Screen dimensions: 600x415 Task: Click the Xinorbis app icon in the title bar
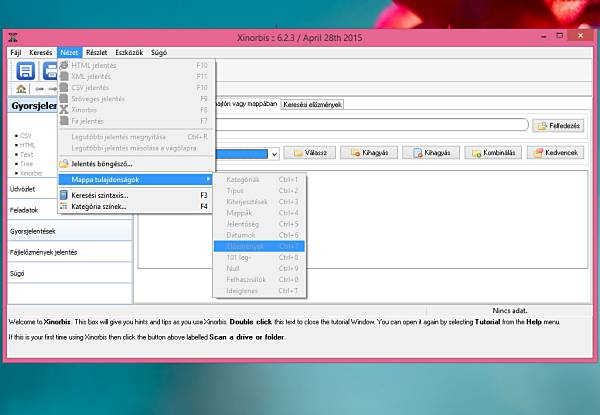pyautogui.click(x=13, y=37)
